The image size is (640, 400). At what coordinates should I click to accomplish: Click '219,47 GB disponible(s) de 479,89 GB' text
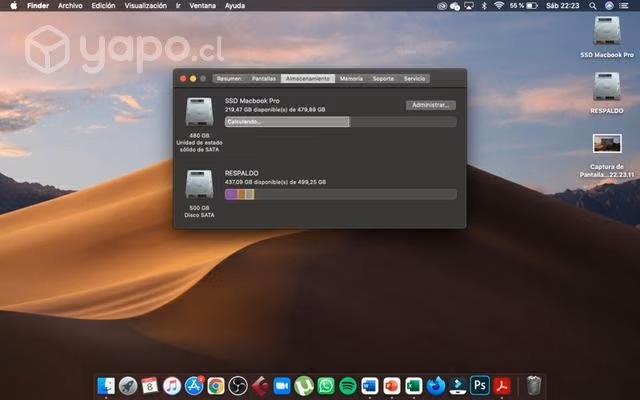(275, 109)
